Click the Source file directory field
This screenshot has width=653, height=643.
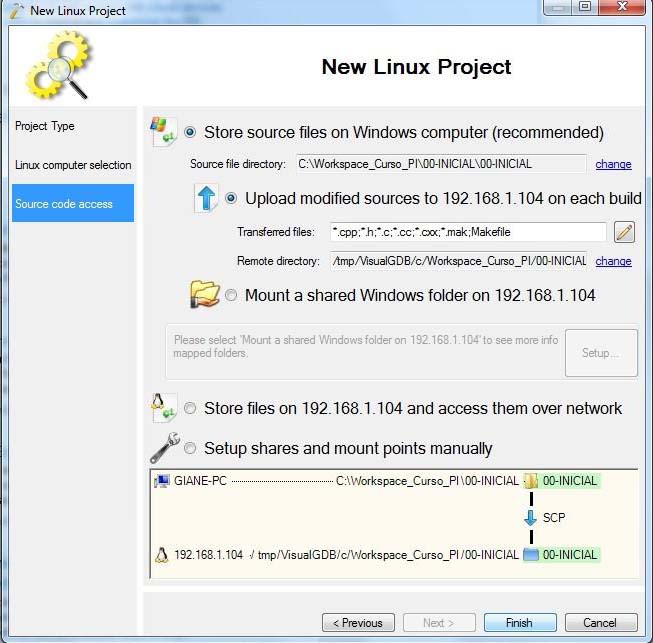point(441,164)
